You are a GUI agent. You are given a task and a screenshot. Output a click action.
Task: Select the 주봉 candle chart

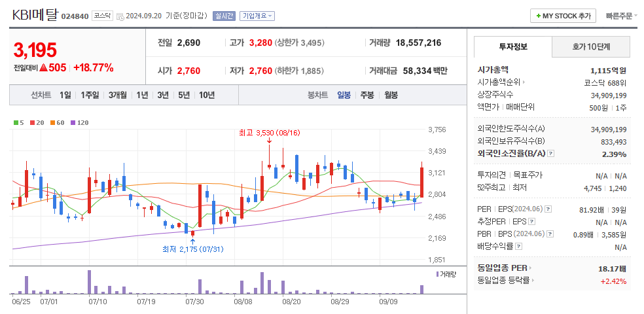[367, 96]
